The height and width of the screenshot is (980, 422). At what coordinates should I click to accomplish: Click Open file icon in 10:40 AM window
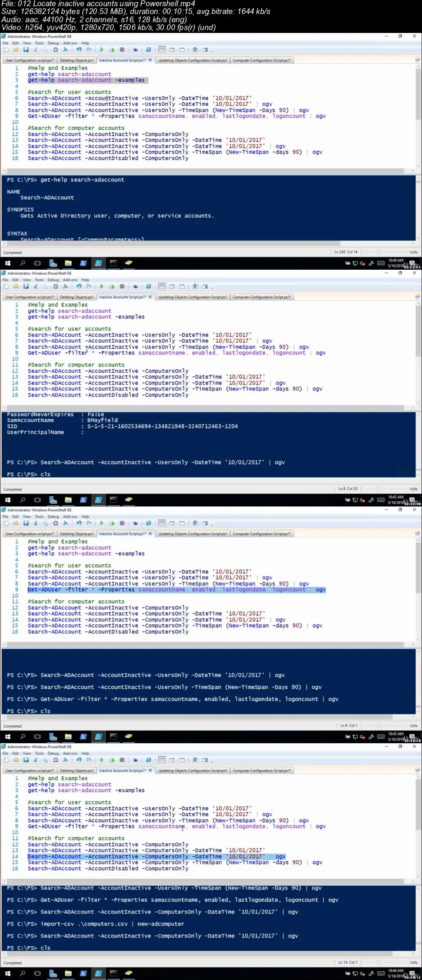click(16, 50)
